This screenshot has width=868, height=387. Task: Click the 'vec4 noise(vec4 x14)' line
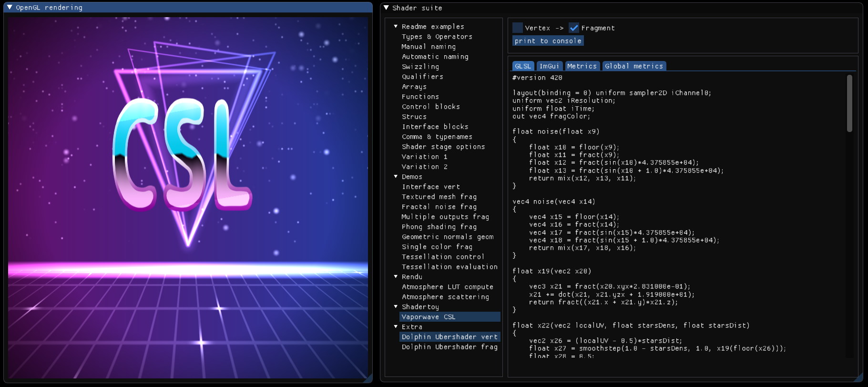554,202
